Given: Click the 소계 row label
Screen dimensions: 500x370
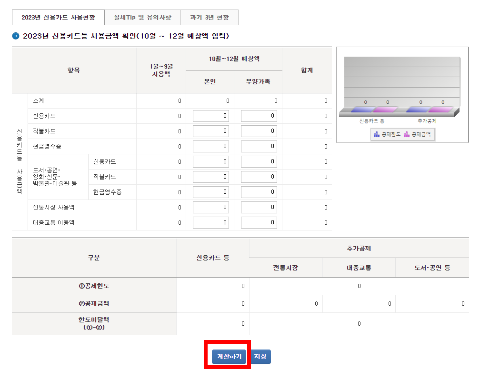Looking at the screenshot, I should (38, 100).
